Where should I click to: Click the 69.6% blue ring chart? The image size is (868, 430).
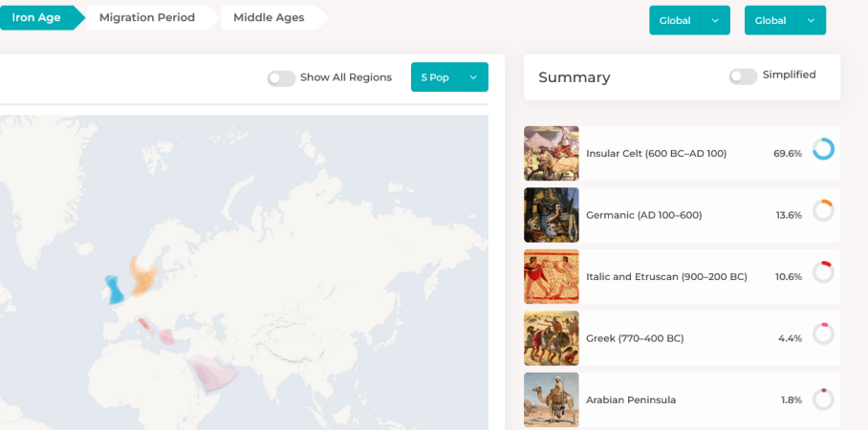[x=823, y=149]
